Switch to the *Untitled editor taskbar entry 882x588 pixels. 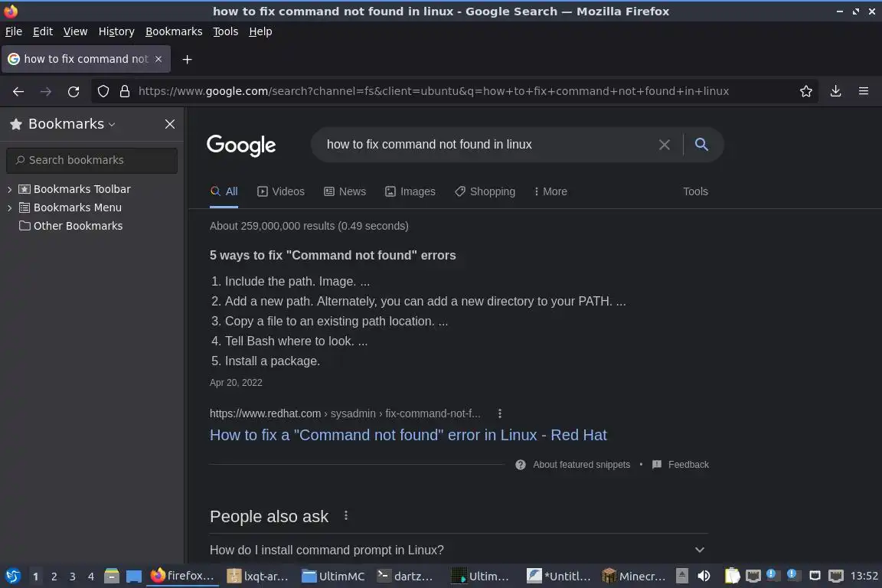point(559,576)
